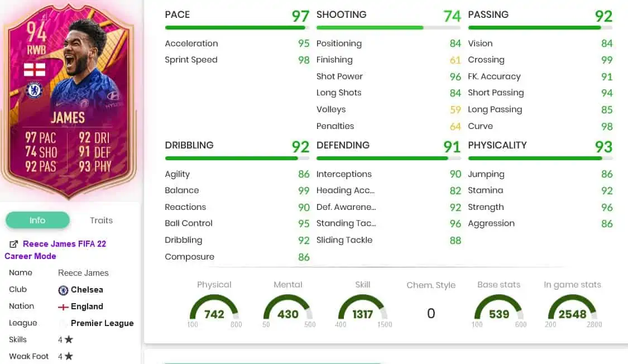
Task: Click the Reece James player card image
Action: (x=69, y=100)
